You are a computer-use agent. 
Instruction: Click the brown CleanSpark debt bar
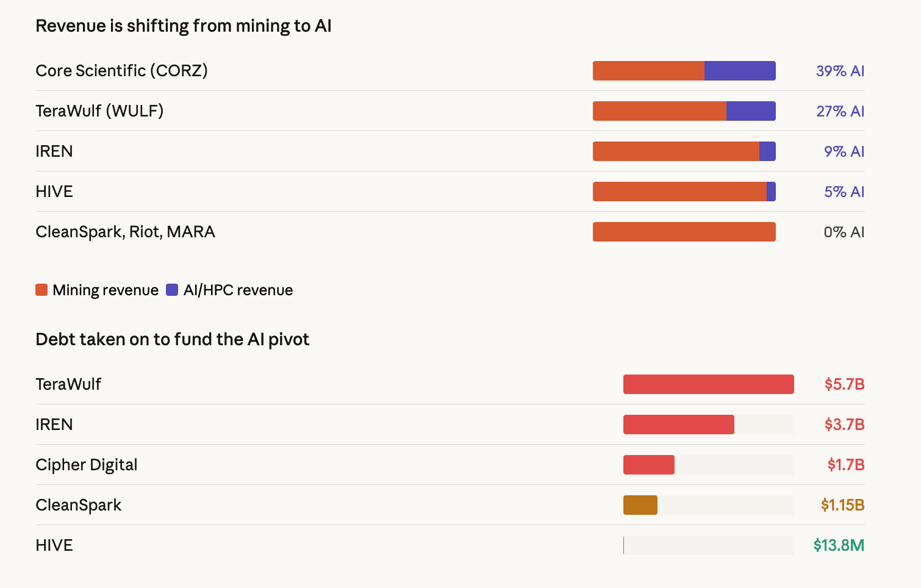(640, 505)
